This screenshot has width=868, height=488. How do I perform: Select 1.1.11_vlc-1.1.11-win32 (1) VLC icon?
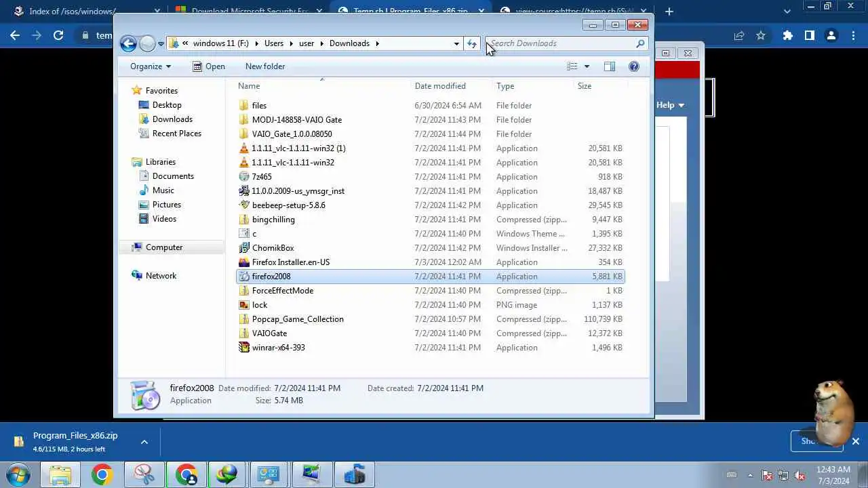tap(244, 148)
